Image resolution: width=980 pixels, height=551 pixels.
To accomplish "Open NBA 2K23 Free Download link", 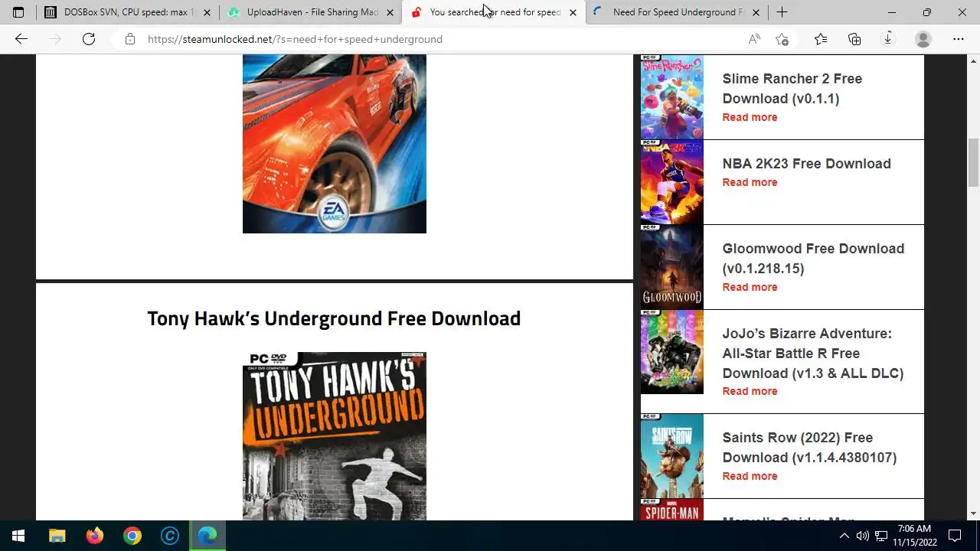I will (x=806, y=164).
